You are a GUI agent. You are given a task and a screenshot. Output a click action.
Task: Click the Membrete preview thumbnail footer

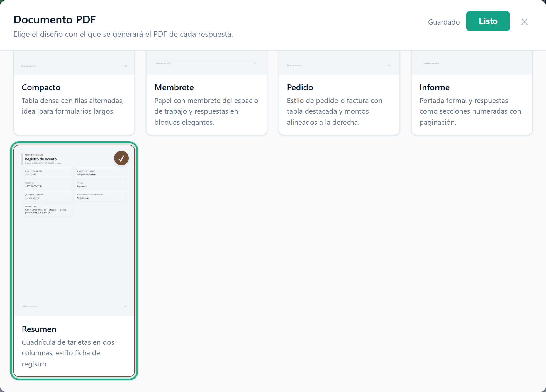click(207, 64)
